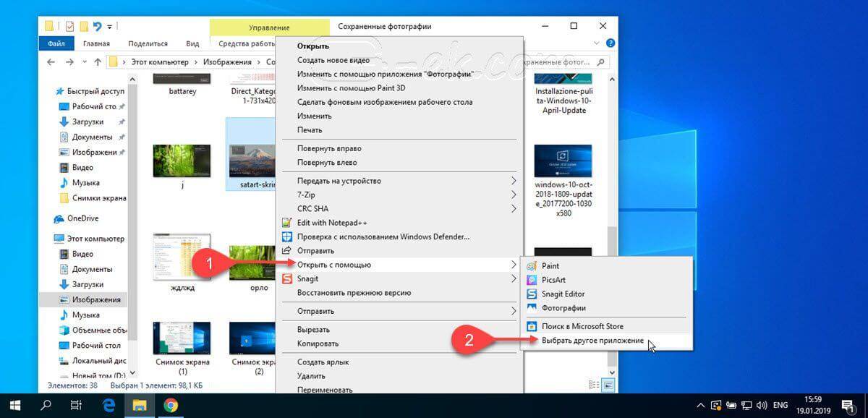Choose Paint icon in Open-with submenu
Screen dimensions: 868x418
[x=532, y=266]
